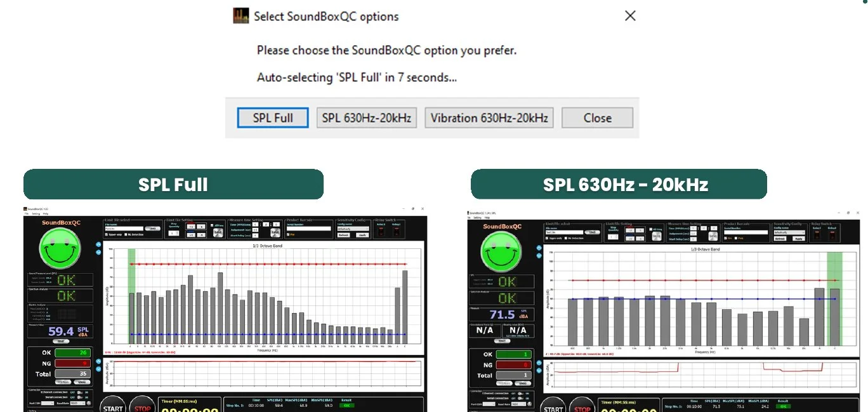Viewport: 868px width, 412px height.
Task: Toggle All Freq checkbox in SPL Full window
Action: [212, 225]
